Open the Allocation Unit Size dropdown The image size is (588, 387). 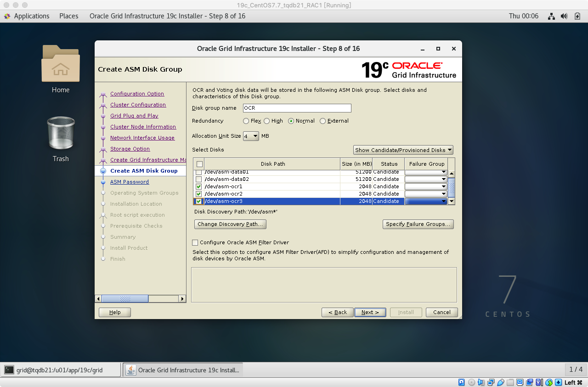pyautogui.click(x=251, y=136)
